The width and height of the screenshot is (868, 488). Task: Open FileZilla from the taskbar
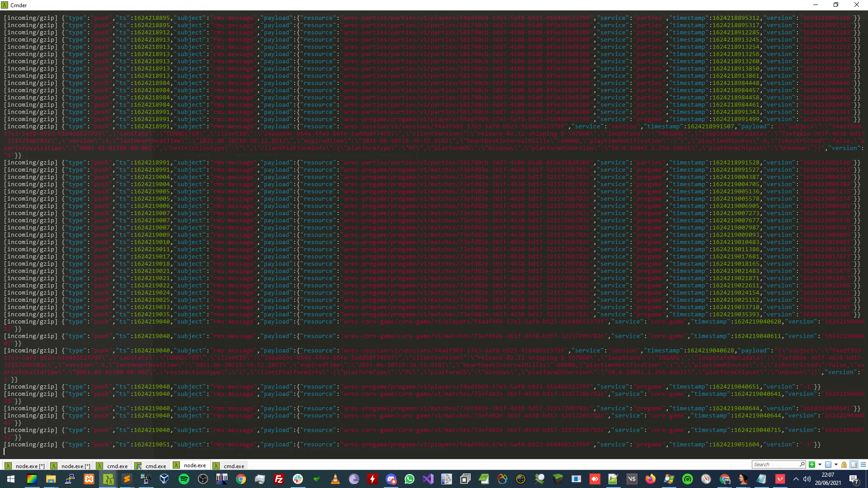pos(279,479)
